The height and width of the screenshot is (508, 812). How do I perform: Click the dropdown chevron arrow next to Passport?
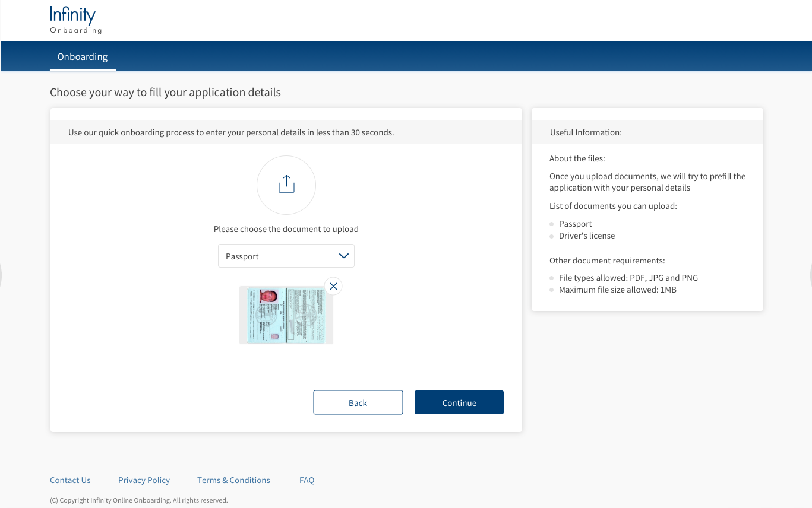pos(343,256)
